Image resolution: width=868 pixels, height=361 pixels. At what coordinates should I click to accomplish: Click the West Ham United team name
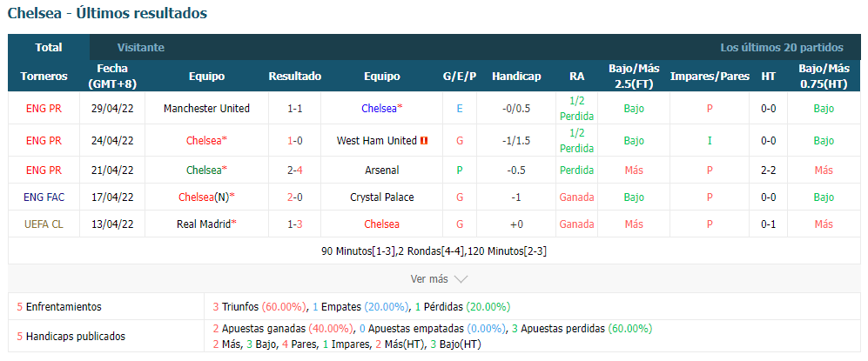376,141
